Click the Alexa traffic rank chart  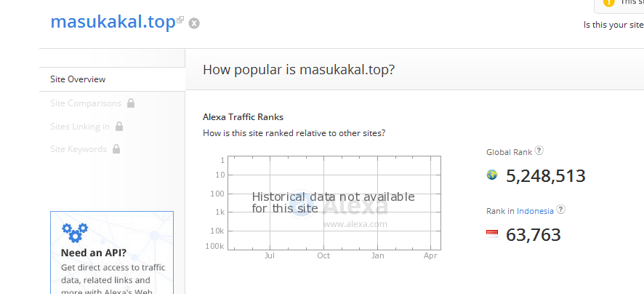[x=334, y=202]
